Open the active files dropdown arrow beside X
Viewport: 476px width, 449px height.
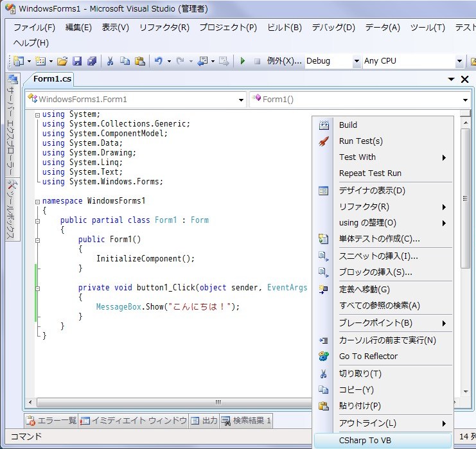click(x=451, y=80)
